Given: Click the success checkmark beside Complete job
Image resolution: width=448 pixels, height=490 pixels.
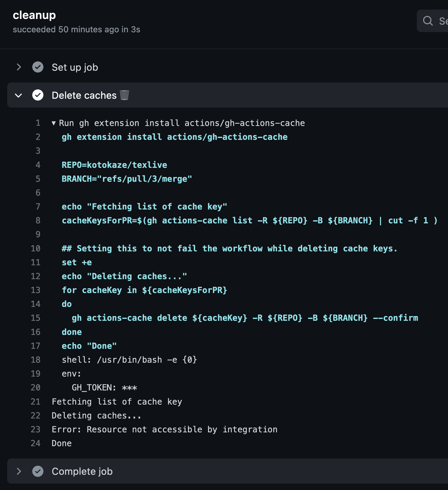Looking at the screenshot, I should (x=38, y=471).
